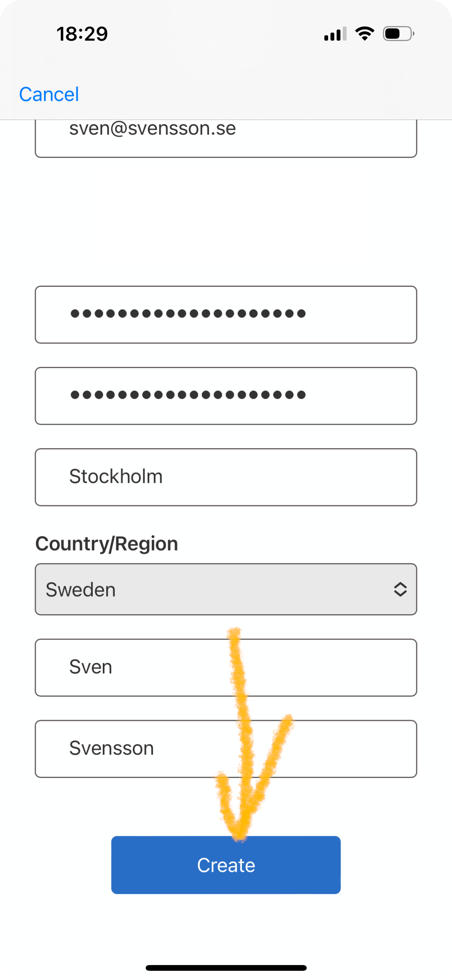Tap the home indicator bar
Screen dimensions: 452x980
click(x=226, y=968)
